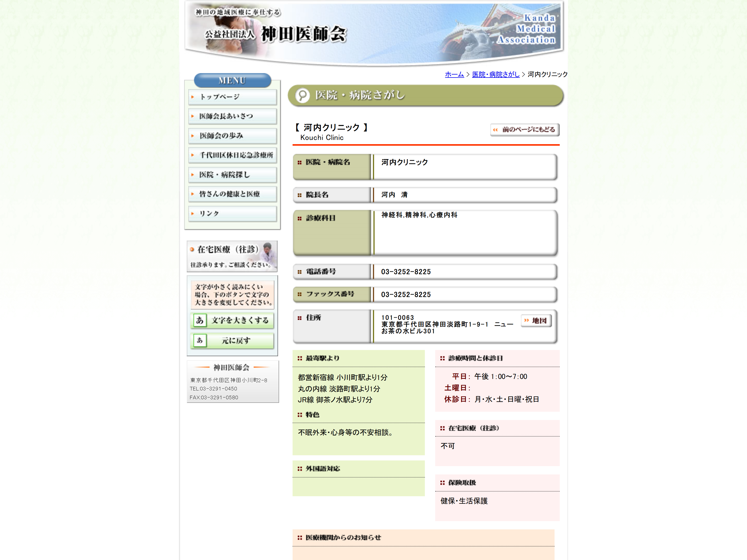Select the fax number in ファックス番号 row
Viewport: 747px width, 560px height.
406,295
